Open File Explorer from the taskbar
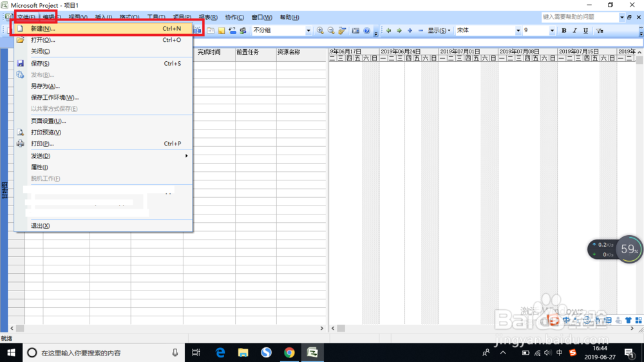 [243, 352]
